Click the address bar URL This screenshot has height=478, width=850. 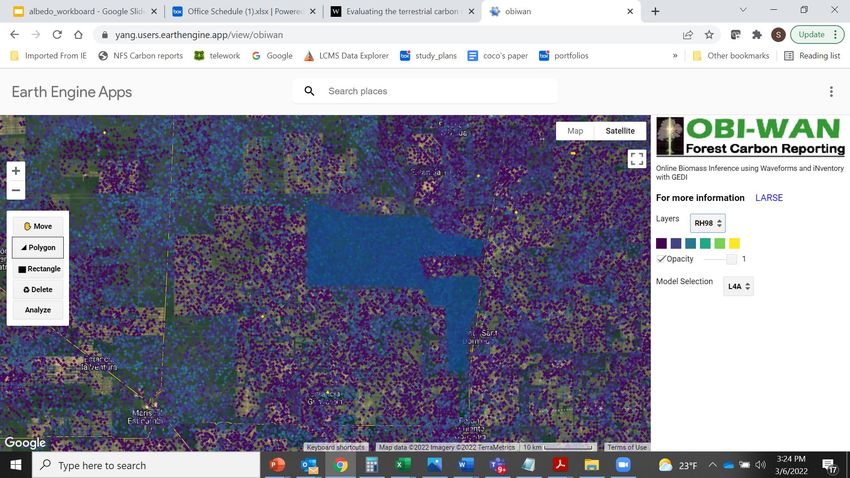click(x=199, y=35)
